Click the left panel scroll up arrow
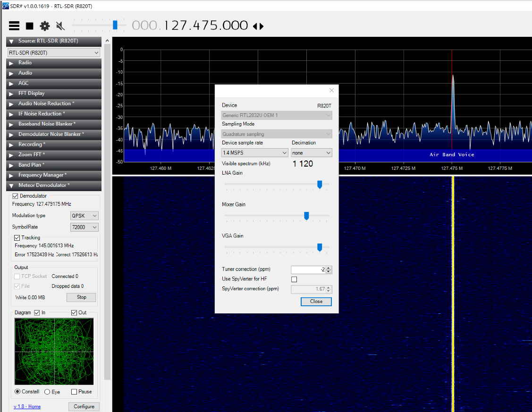The width and height of the screenshot is (532, 412). click(107, 41)
